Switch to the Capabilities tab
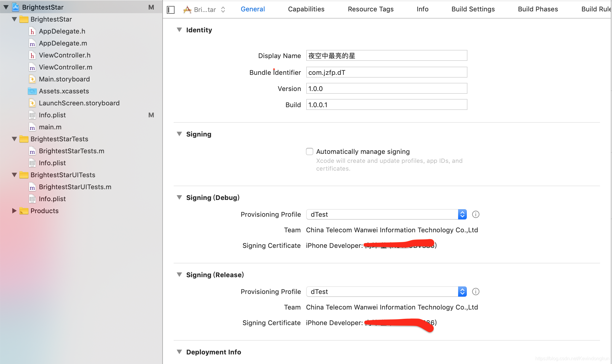Viewport: 612px width, 364px height. coord(306,9)
